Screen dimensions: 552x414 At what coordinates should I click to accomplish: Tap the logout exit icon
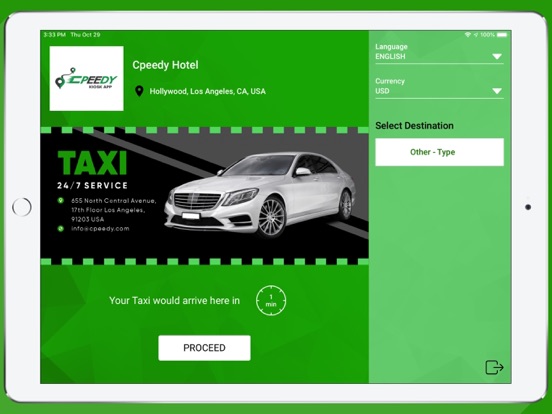[494, 367]
